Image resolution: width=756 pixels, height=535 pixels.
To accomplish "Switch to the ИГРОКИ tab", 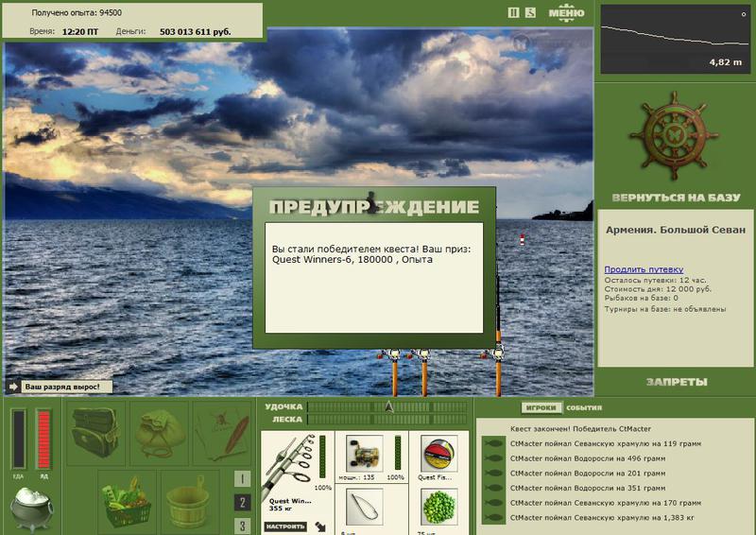I will [x=541, y=408].
